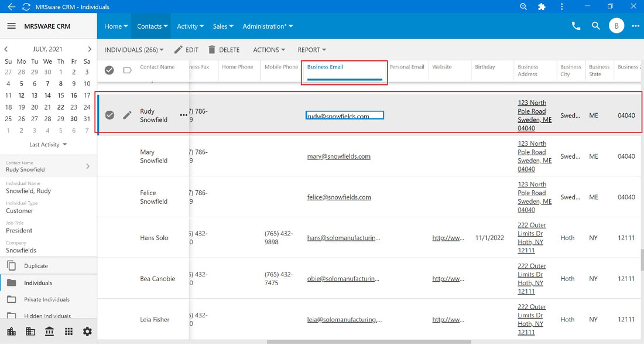This screenshot has width=644, height=345.
Task: Uncheck the Rudy Snowfield row checkmark
Action: [x=109, y=115]
